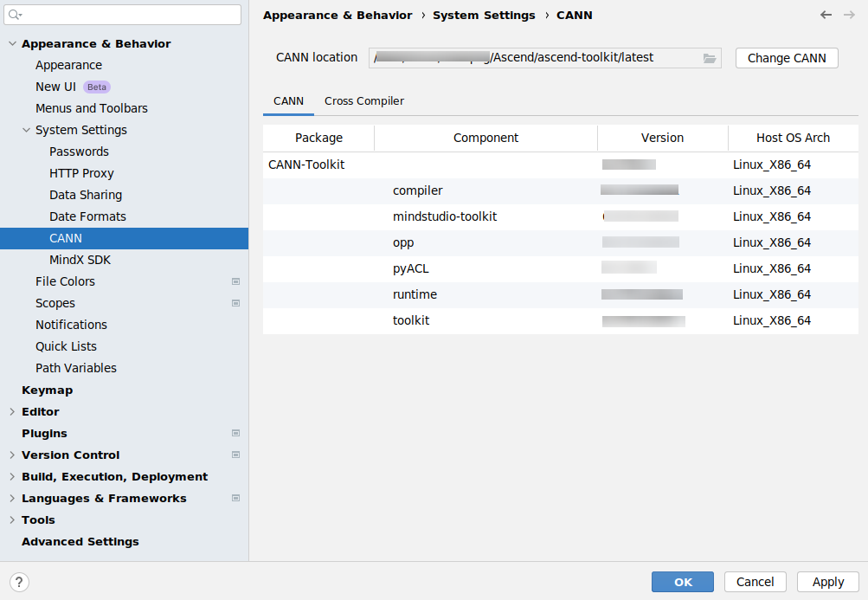This screenshot has height=600, width=868.
Task: Expand the Languages & Frameworks section
Action: (x=12, y=498)
